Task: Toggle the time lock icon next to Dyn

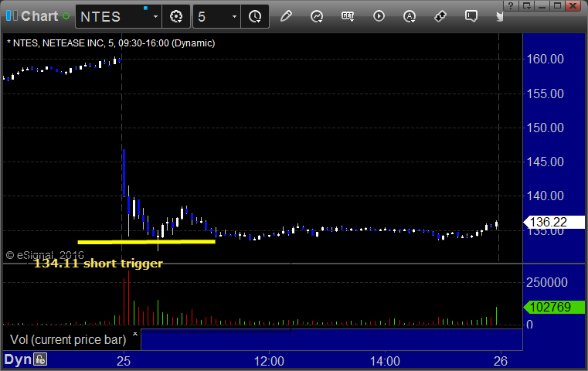Action: point(40,359)
